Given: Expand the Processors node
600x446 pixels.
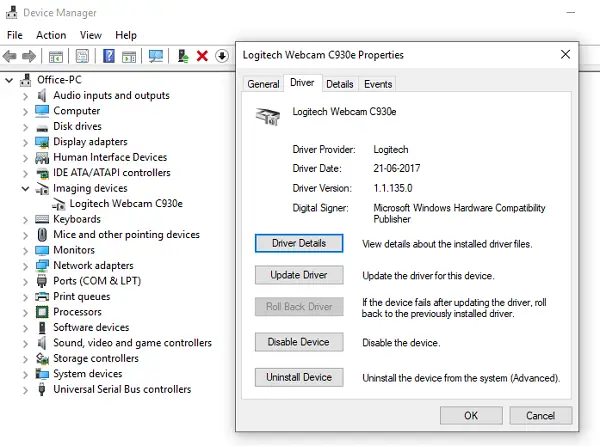Looking at the screenshot, I should (x=25, y=313).
